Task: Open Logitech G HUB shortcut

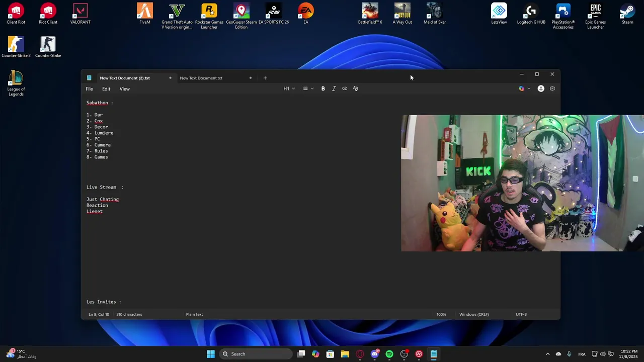Action: tap(531, 14)
